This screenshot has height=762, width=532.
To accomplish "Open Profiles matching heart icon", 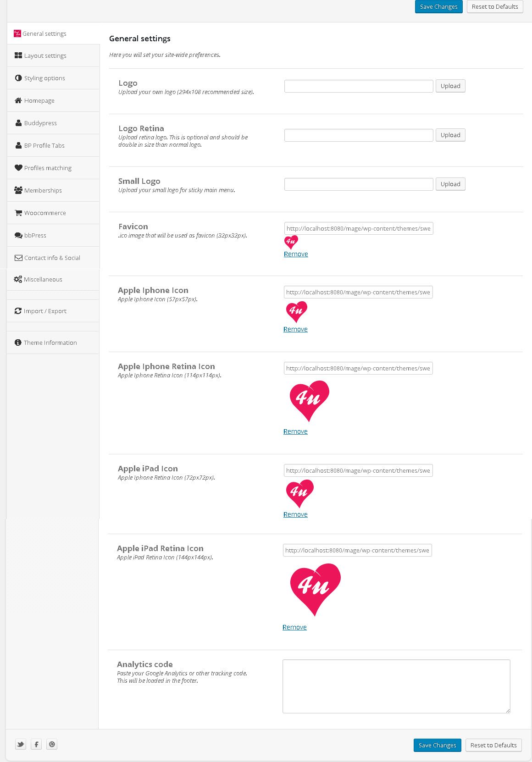I will [18, 168].
